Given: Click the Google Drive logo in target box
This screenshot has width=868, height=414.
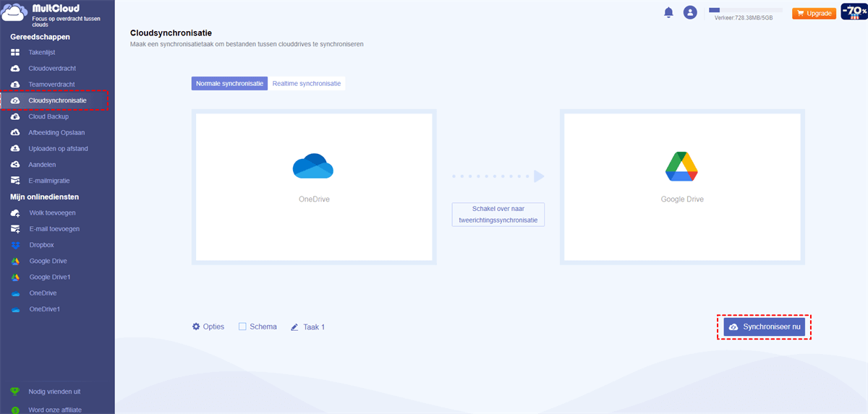Looking at the screenshot, I should [x=681, y=167].
